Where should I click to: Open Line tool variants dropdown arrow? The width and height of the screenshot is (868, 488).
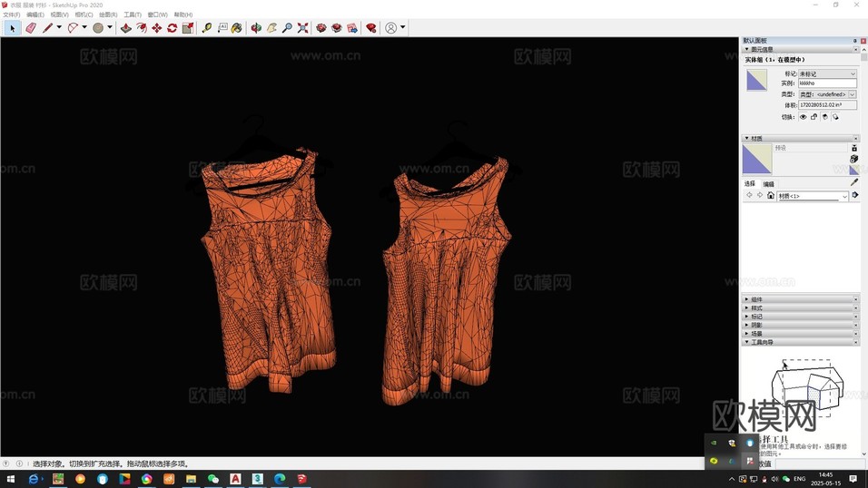click(x=59, y=27)
